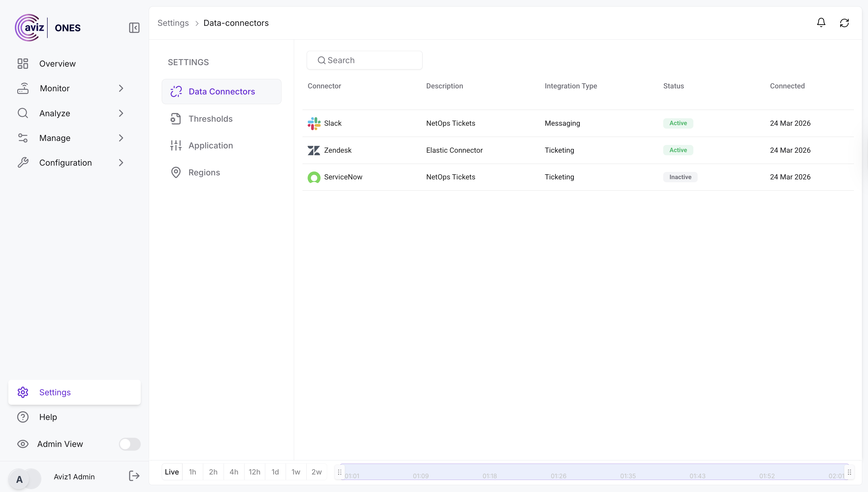Open the Thresholds settings tab
868x492 pixels.
(x=210, y=119)
